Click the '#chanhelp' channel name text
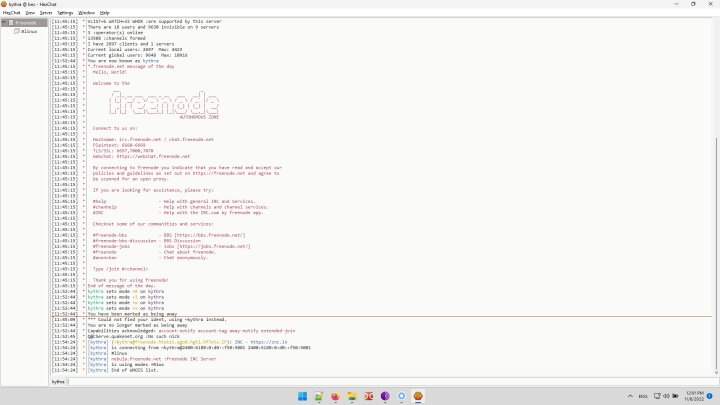The height and width of the screenshot is (405, 720). [x=105, y=207]
